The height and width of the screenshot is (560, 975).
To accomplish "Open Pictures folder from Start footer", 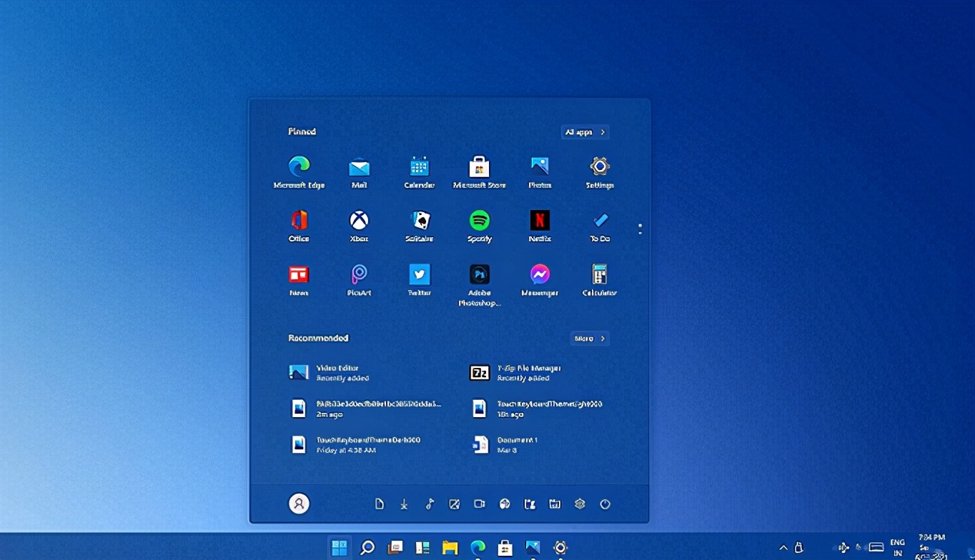I will click(x=454, y=504).
